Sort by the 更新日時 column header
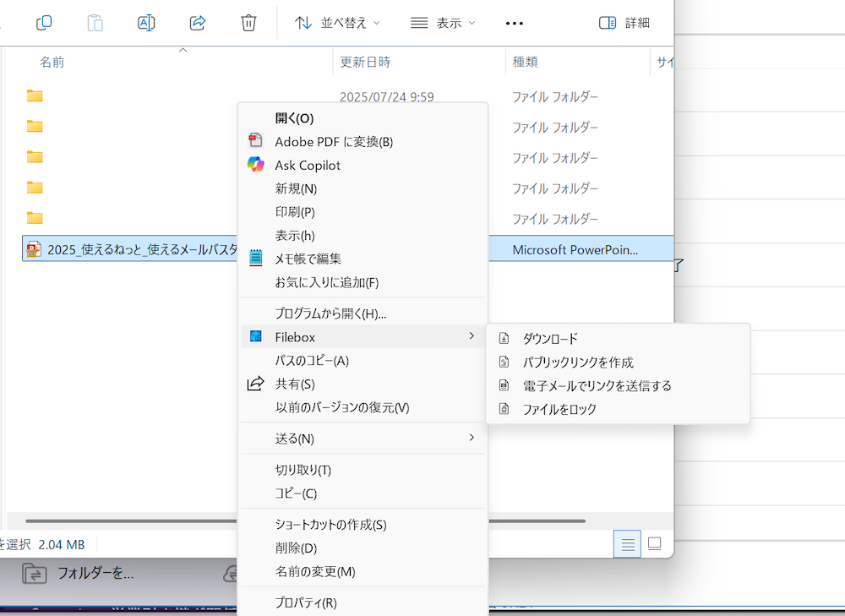The image size is (845, 616). pos(365,62)
